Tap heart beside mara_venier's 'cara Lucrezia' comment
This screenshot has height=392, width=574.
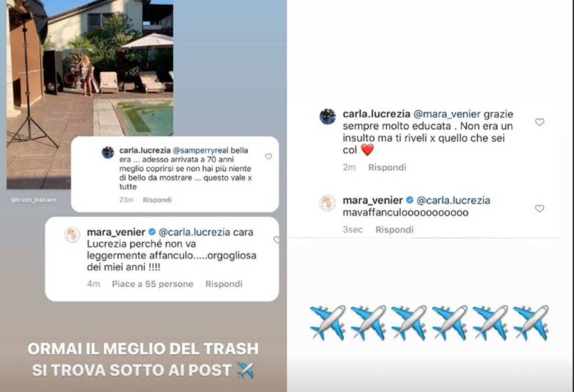tap(276, 240)
